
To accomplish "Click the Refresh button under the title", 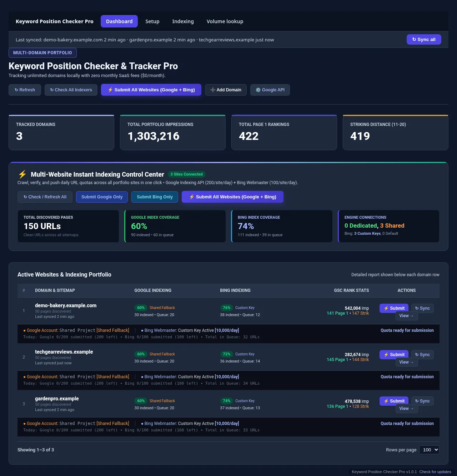I will pos(25,90).
